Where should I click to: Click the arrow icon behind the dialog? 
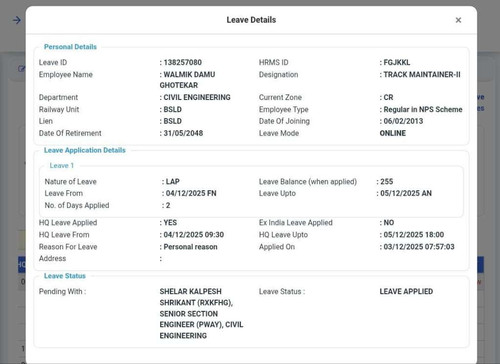coord(17,20)
